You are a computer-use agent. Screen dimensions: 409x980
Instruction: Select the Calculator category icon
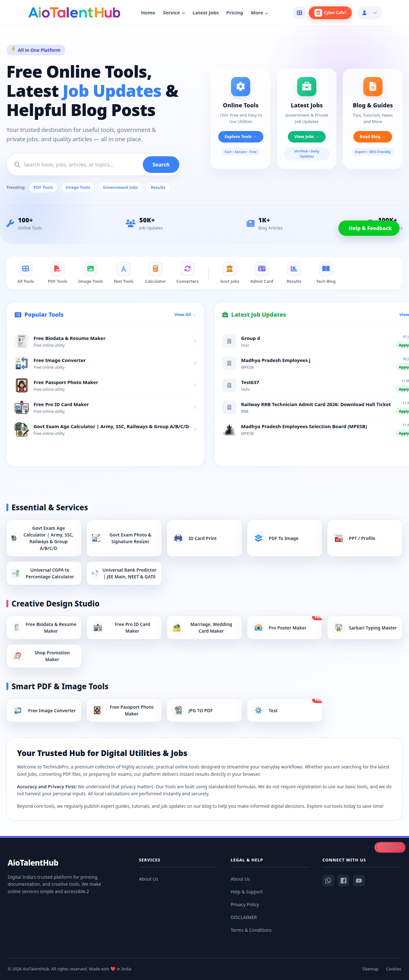coord(155,269)
